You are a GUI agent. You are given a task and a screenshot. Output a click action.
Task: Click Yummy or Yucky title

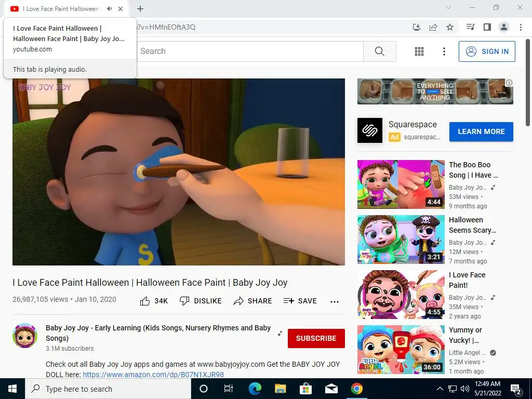465,335
